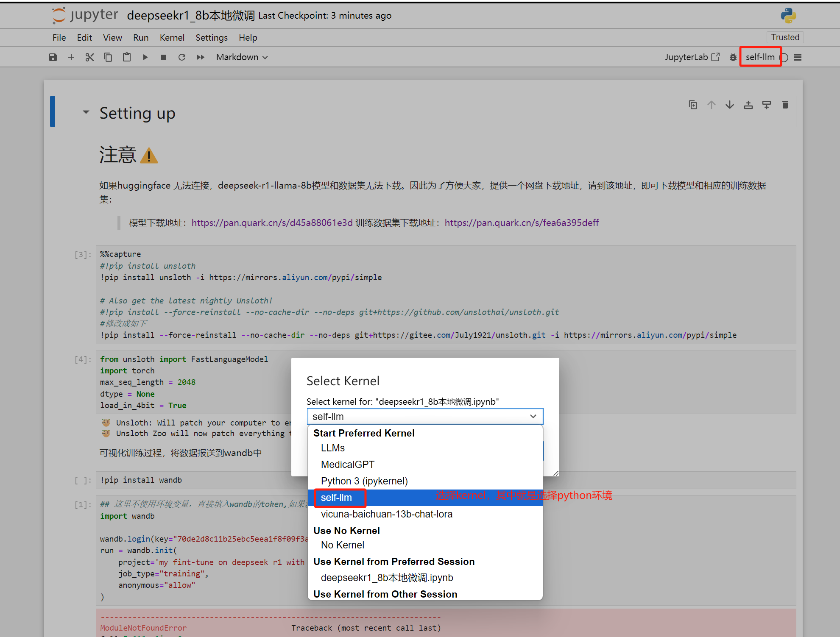
Task: Insert a new cell with the plus icon
Action: 71,57
